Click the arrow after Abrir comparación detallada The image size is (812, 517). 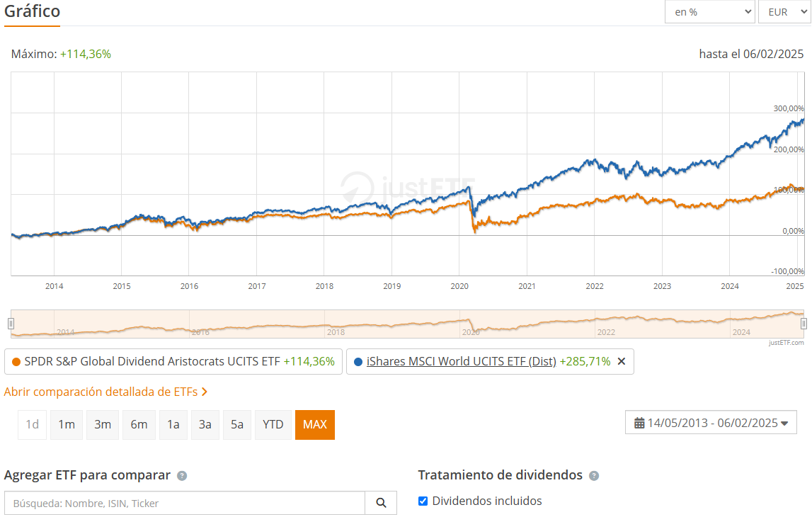click(205, 392)
